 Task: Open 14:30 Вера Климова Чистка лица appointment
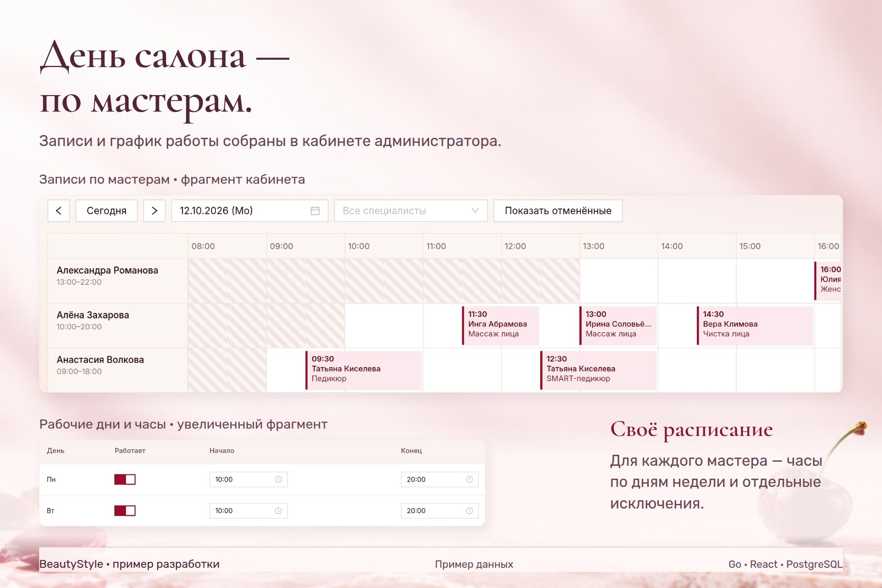coord(755,326)
